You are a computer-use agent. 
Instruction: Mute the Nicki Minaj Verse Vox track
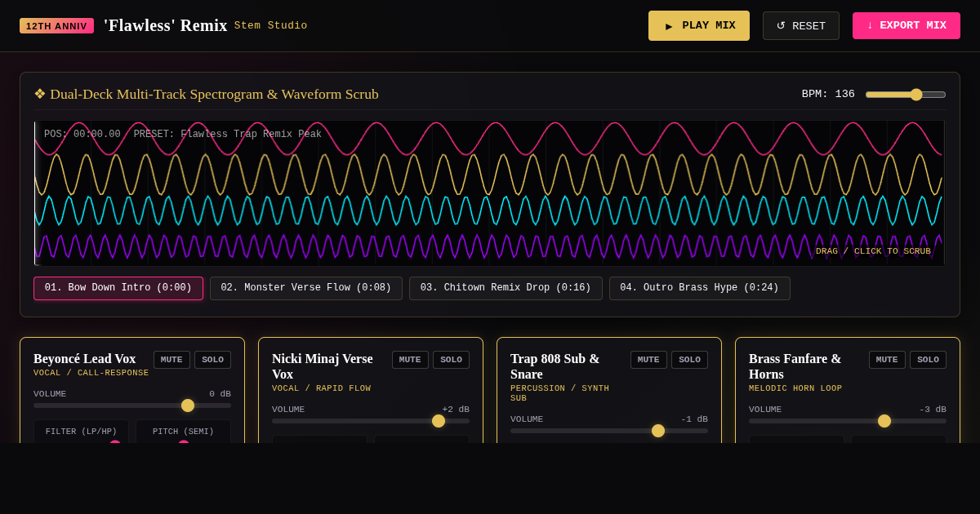(410, 360)
